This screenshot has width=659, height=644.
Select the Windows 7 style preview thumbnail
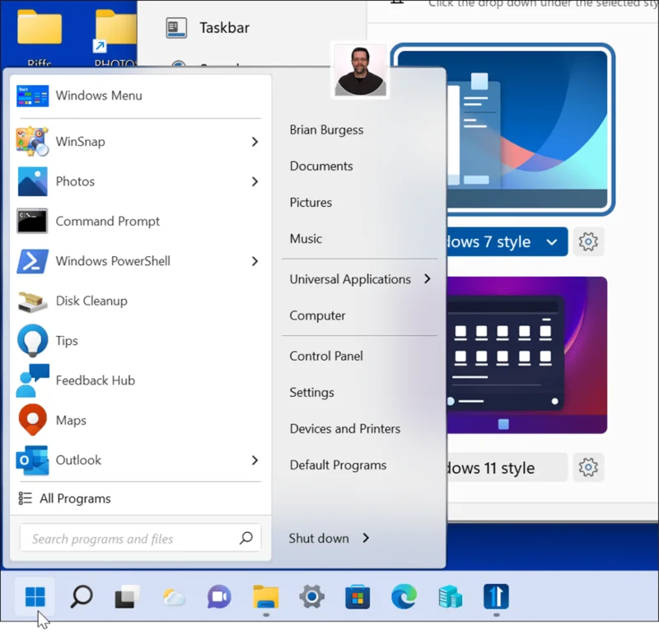coord(527,129)
